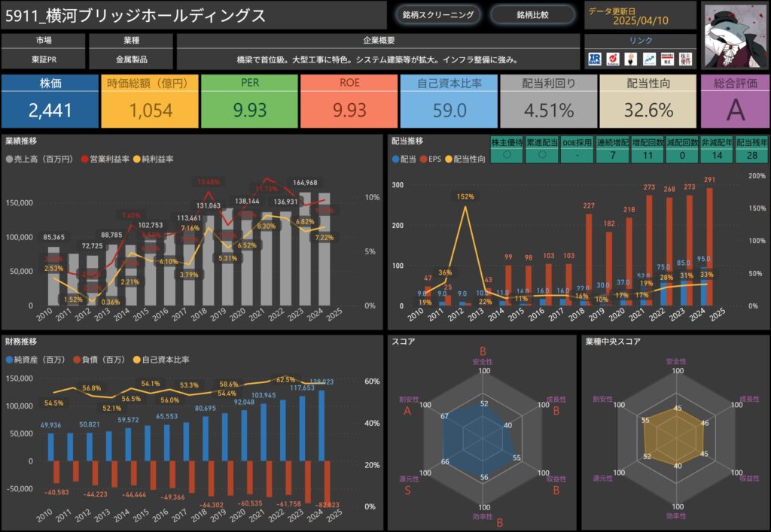Click the bald man link icon
771x532 pixels.
(632, 59)
